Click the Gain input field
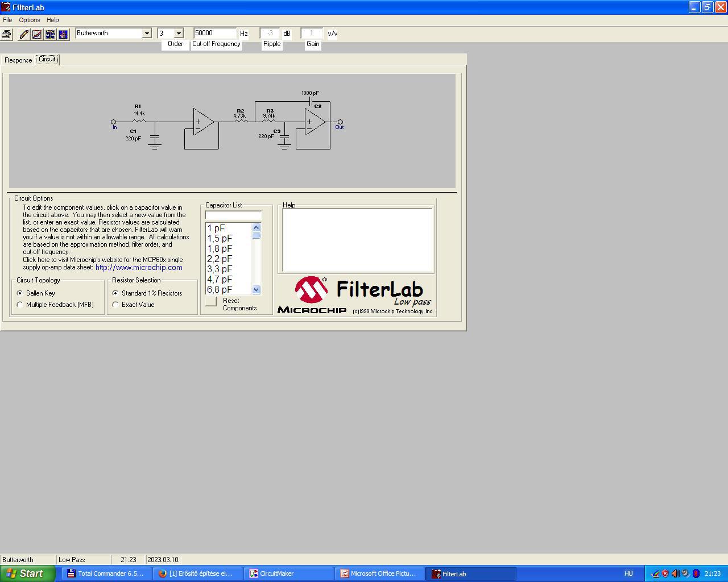The height and width of the screenshot is (582, 728). (312, 33)
